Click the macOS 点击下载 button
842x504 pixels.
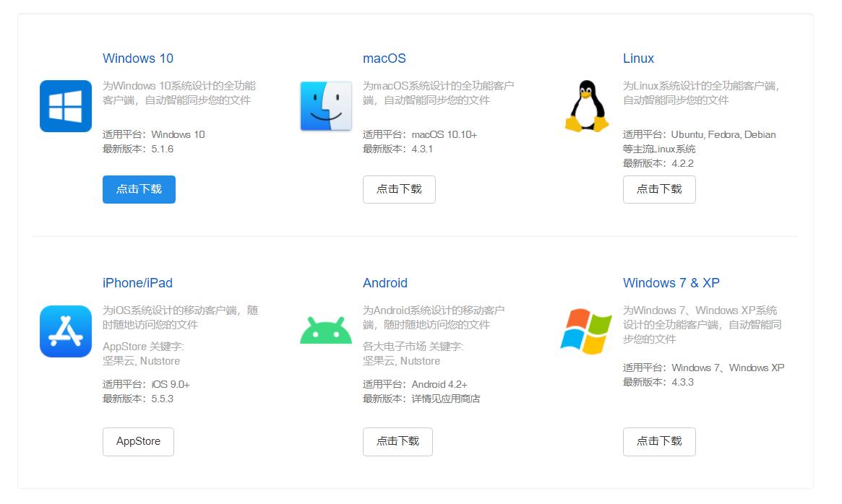(399, 189)
